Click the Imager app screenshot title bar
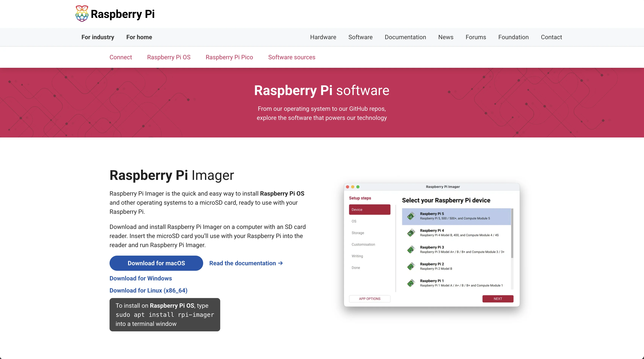The image size is (644, 359). [432, 187]
